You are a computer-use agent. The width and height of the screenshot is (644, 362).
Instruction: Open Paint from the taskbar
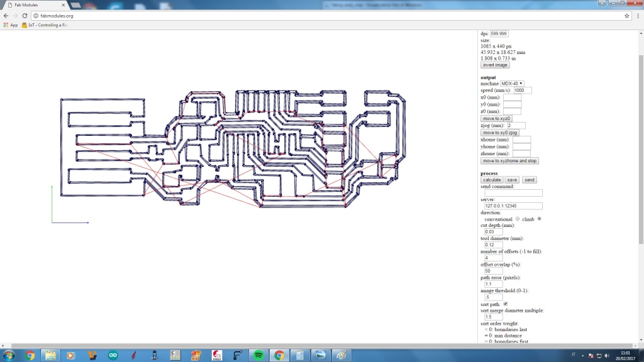[x=341, y=355]
